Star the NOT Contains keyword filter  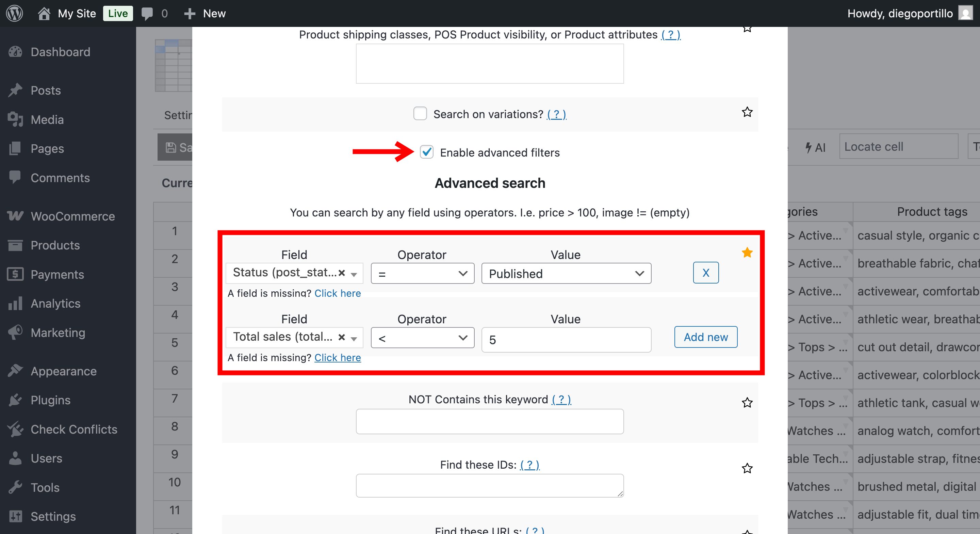(x=747, y=403)
